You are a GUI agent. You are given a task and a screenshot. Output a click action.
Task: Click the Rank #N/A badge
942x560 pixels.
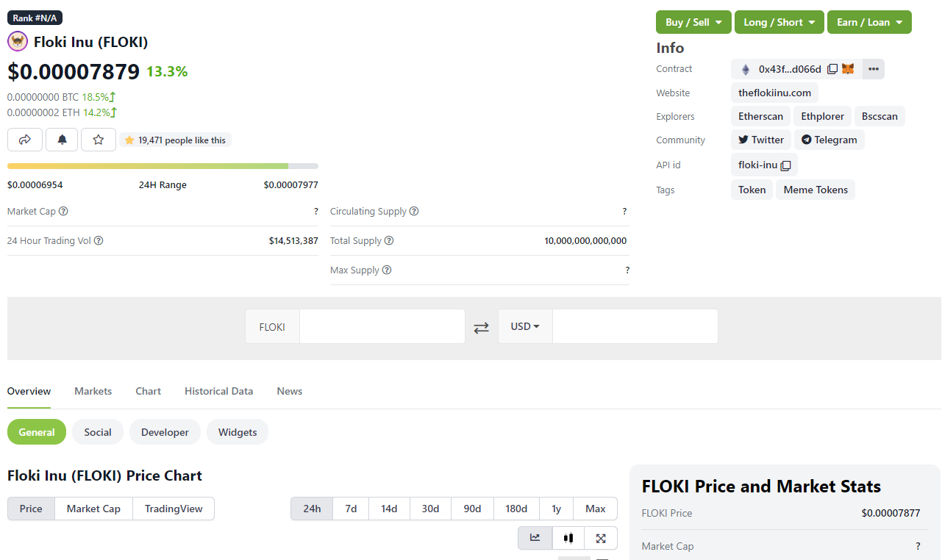click(x=35, y=18)
